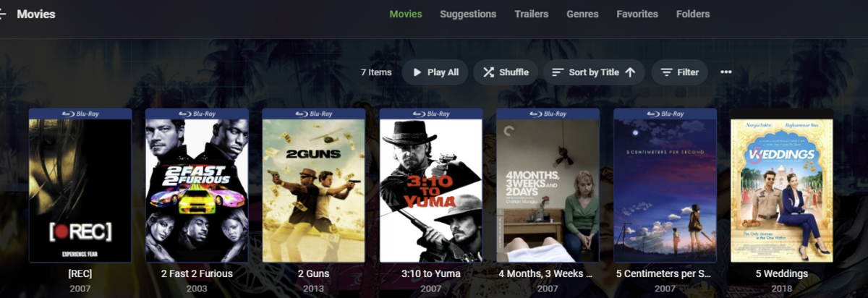Open the Suggestions tab
The width and height of the screenshot is (868, 298).
[468, 14]
